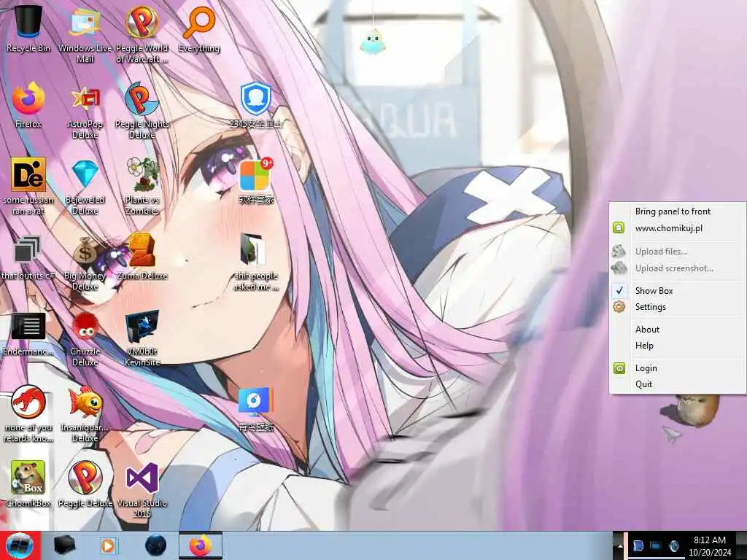Open the 'shit people asked me' folder

[x=256, y=262]
